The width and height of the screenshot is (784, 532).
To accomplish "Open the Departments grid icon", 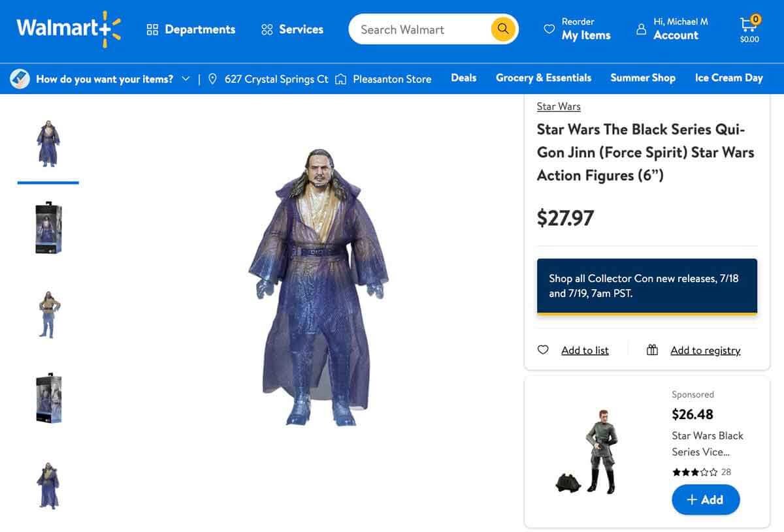I will pos(152,29).
